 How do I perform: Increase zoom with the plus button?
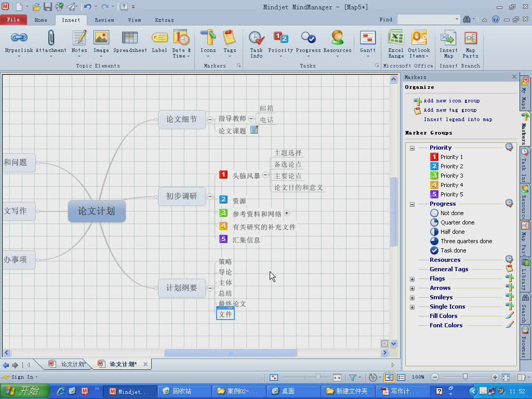[x=495, y=377]
